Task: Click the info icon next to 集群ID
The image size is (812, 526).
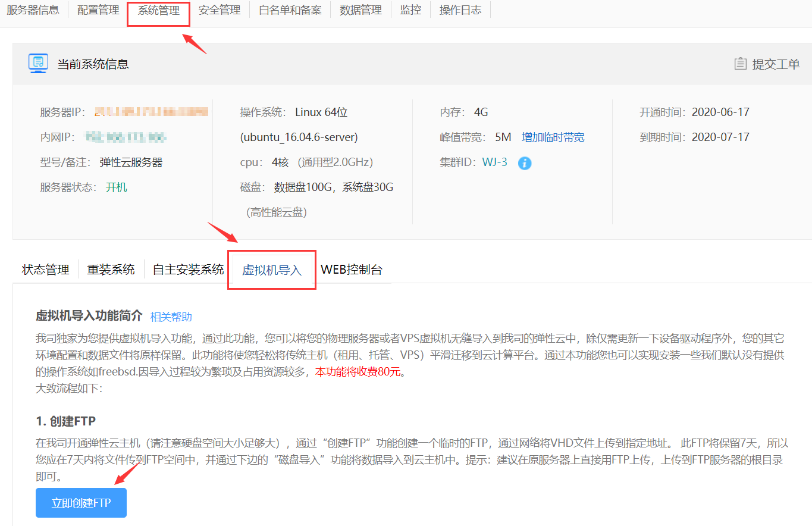Action: (524, 163)
